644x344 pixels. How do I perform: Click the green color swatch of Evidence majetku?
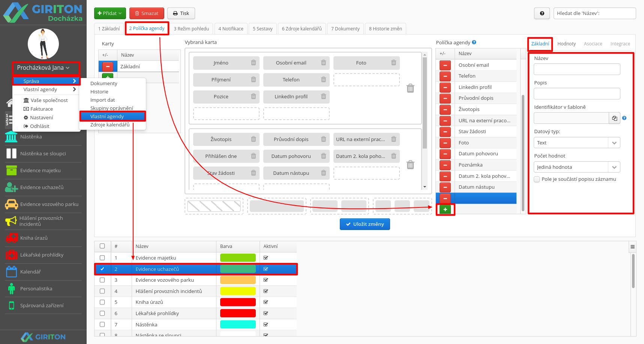[x=238, y=258]
